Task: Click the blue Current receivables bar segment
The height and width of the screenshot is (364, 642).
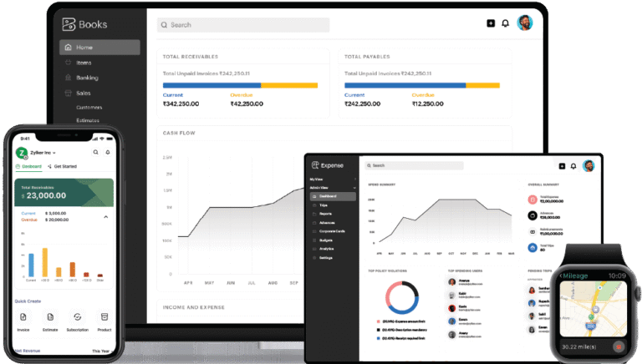Action: (x=211, y=85)
